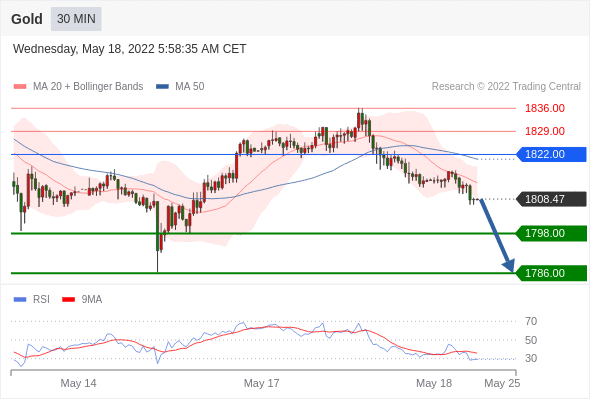Viewport: 590px width, 400px height.
Task: Click the Gold instrument title
Action: (x=27, y=19)
